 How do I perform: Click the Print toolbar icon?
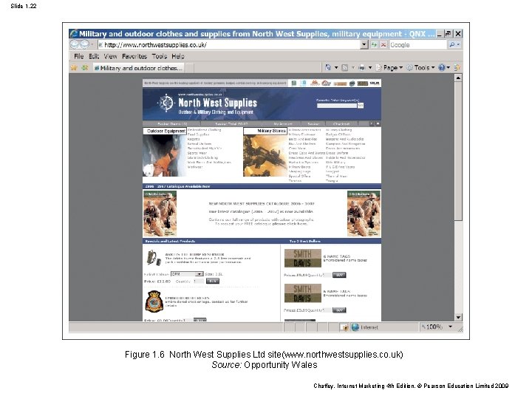pyautogui.click(x=361, y=68)
